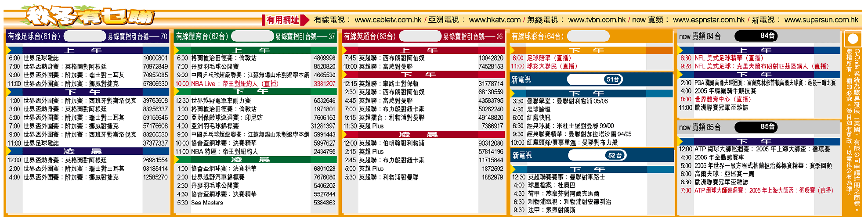This screenshot has height=222, width=868.
Task: Select 經典球賽:米杜士堡對曼聯 99/00
Action: tap(570, 126)
